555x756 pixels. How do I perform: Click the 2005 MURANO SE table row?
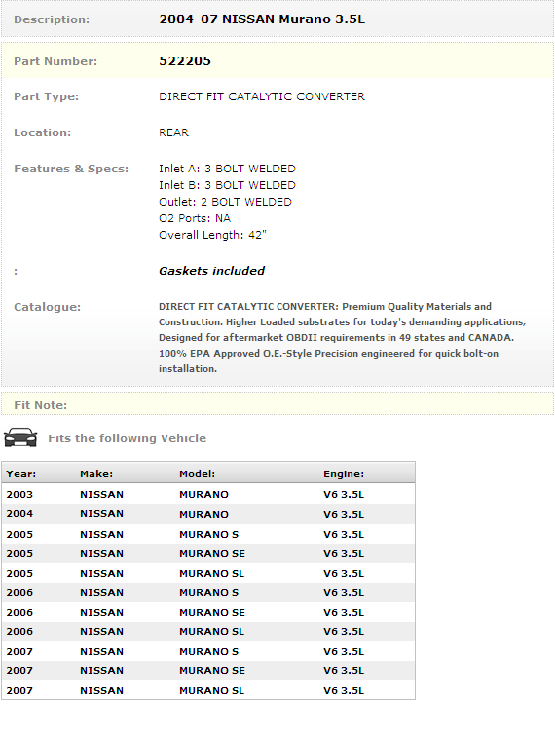[x=208, y=553]
